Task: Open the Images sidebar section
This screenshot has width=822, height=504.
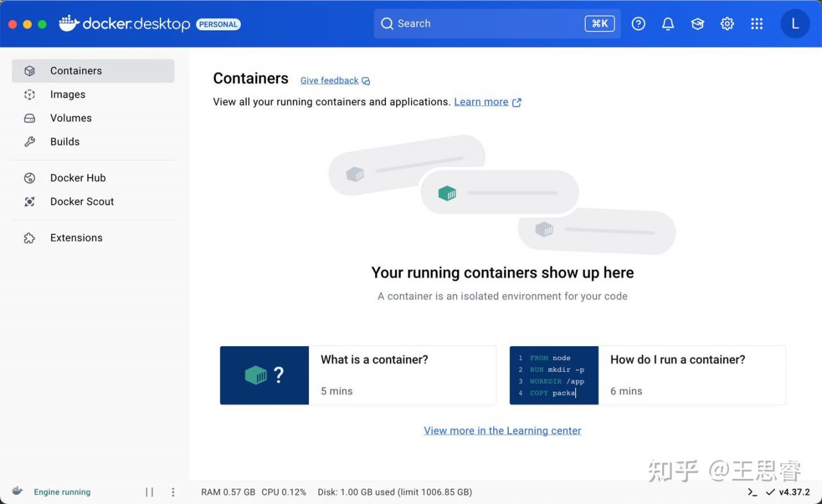Action: tap(93, 94)
